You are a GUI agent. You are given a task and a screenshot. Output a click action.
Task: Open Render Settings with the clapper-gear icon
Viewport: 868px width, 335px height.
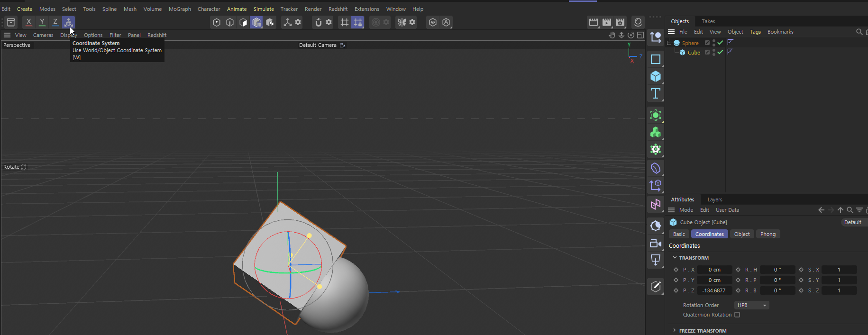point(620,22)
